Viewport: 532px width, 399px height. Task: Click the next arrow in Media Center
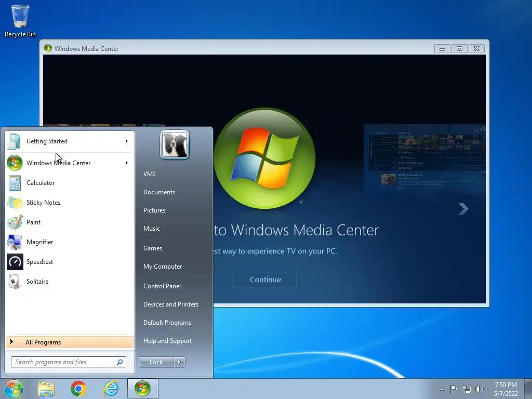click(x=463, y=209)
